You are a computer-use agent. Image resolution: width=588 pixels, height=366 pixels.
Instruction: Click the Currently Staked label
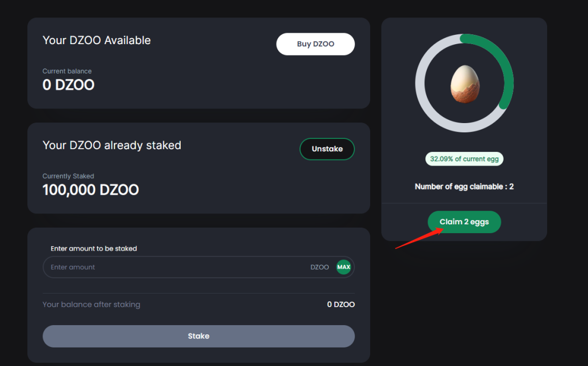coord(68,176)
